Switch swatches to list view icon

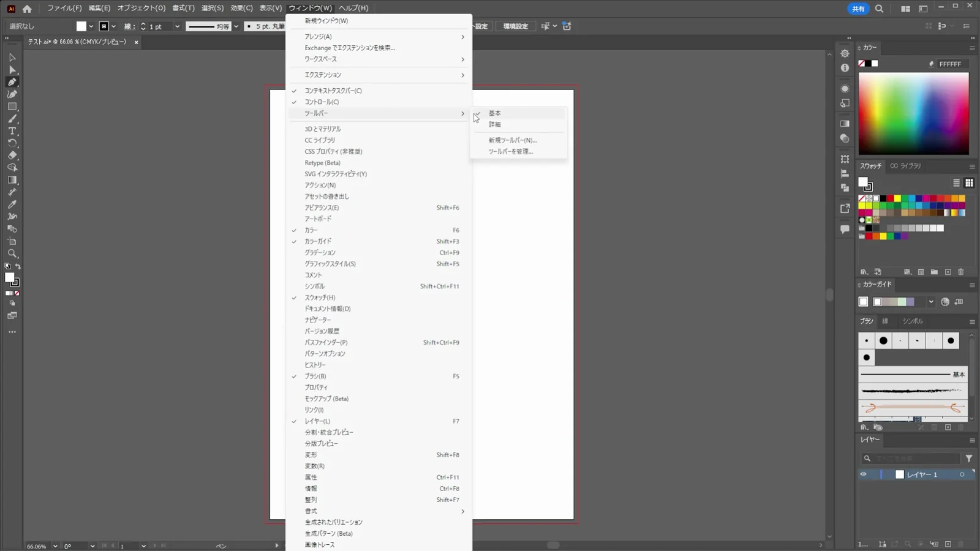[956, 182]
